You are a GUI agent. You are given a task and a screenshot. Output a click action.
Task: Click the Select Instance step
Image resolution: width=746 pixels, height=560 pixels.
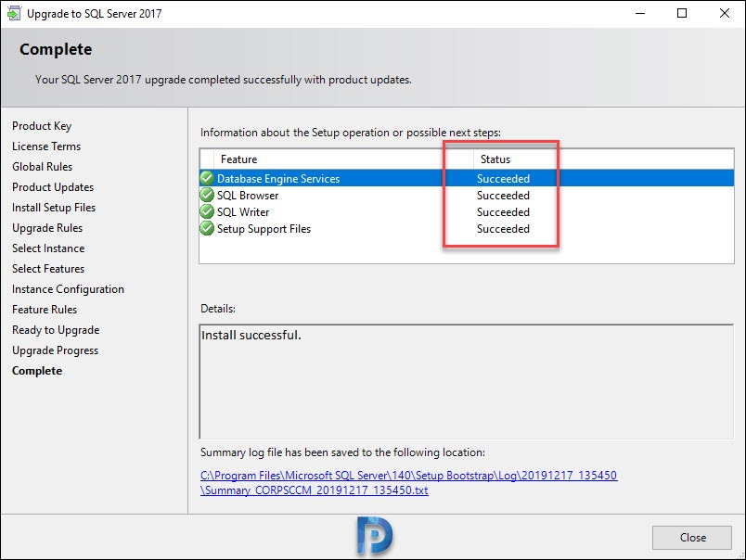(x=48, y=248)
